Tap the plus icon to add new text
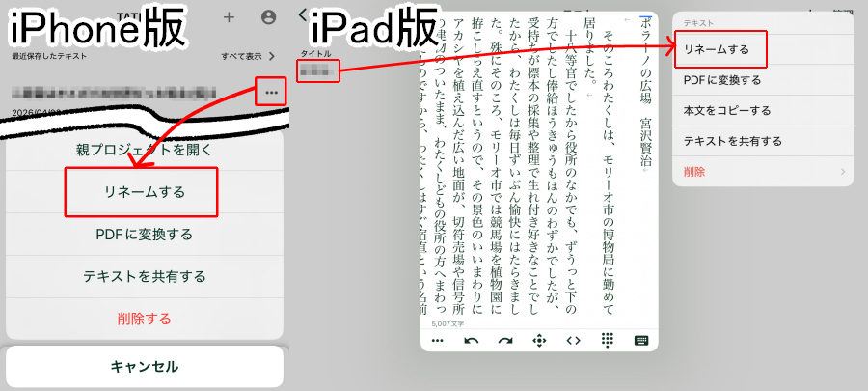Screen dimensions: 868x391 coord(229,16)
